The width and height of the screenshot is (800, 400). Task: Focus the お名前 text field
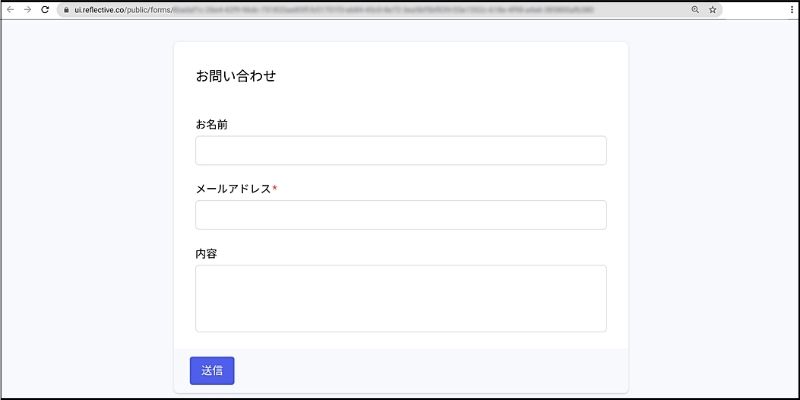401,151
